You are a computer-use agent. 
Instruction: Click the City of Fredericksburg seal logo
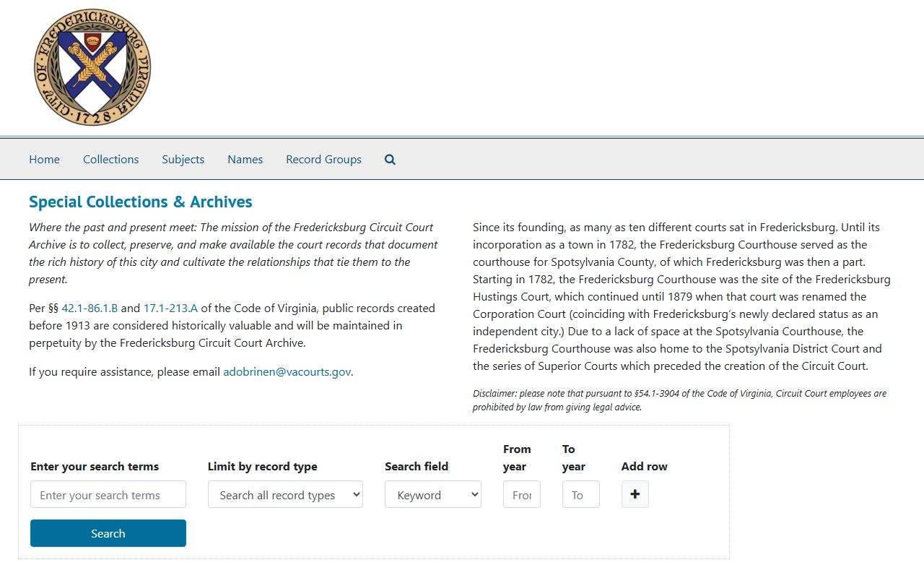point(92,67)
